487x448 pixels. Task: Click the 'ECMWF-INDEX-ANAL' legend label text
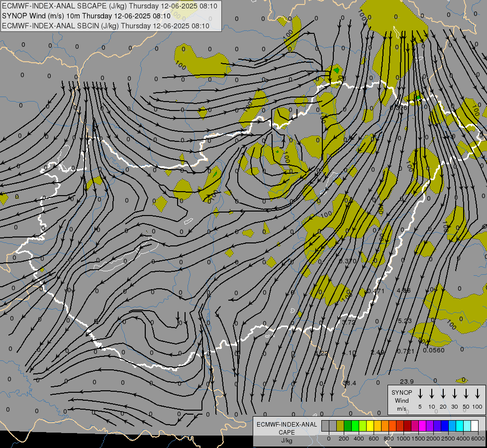coord(287,425)
